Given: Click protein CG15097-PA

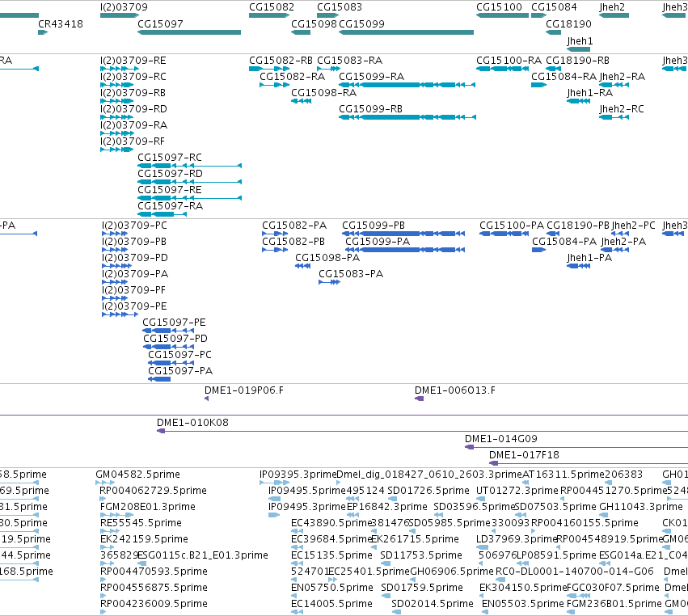Looking at the screenshot, I should (x=159, y=379).
